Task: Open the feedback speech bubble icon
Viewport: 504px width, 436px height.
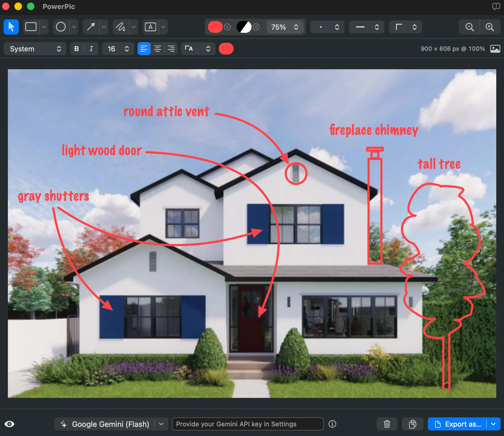Action: pos(496,6)
